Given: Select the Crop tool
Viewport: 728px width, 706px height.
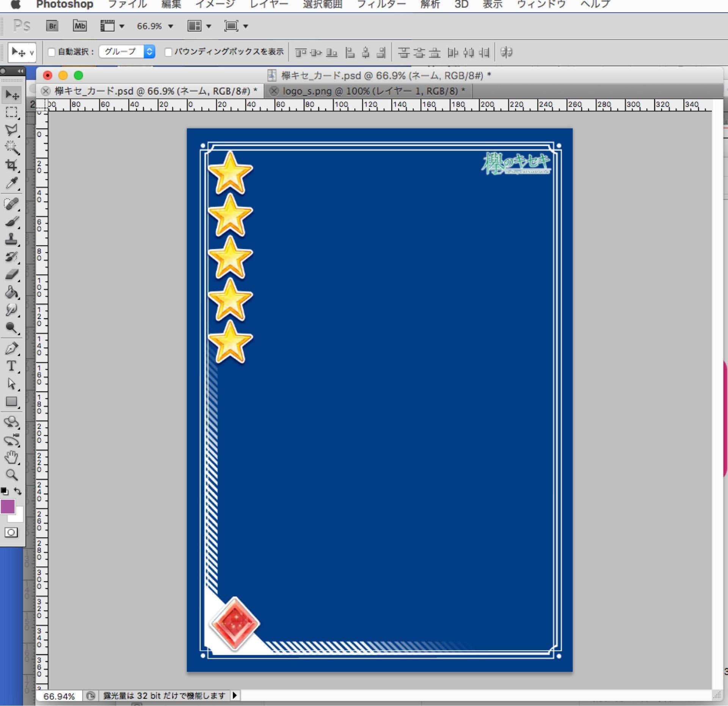Looking at the screenshot, I should pyautogui.click(x=12, y=165).
